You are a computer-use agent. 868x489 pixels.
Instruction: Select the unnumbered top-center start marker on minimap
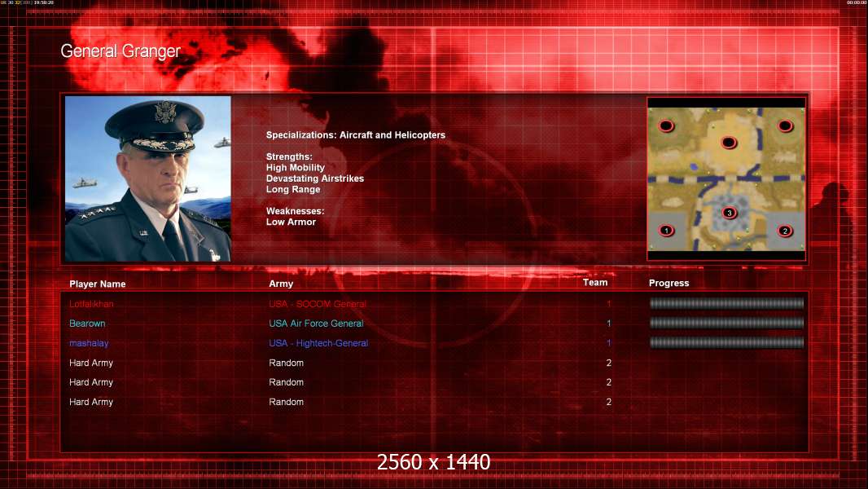(x=729, y=143)
